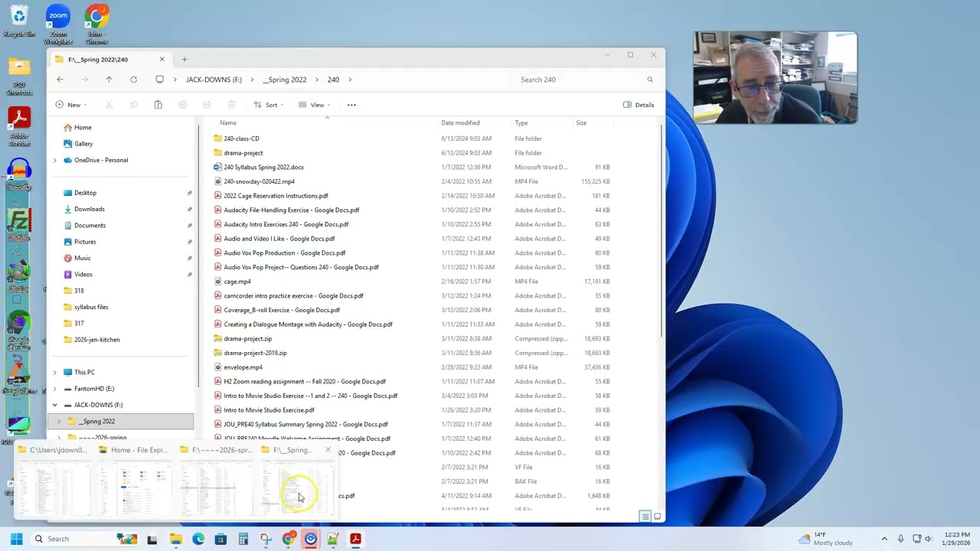Open Chrome from the taskbar

click(288, 539)
